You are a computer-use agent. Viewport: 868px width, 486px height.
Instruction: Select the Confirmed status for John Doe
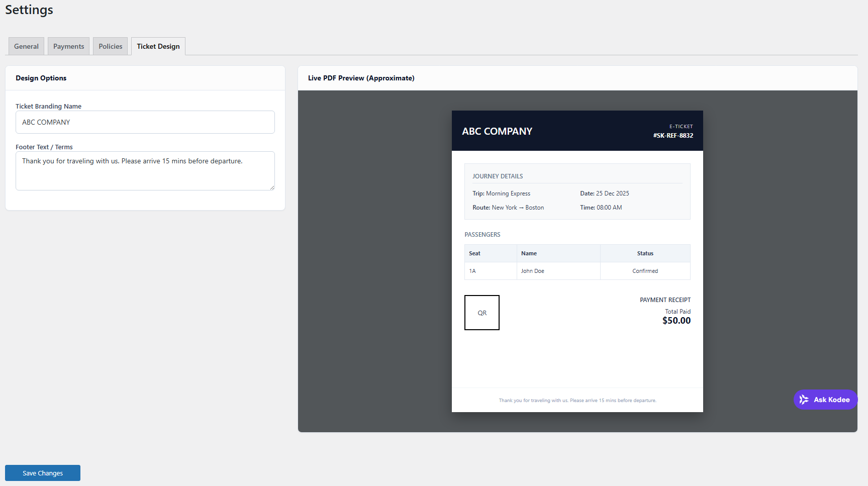coord(645,270)
